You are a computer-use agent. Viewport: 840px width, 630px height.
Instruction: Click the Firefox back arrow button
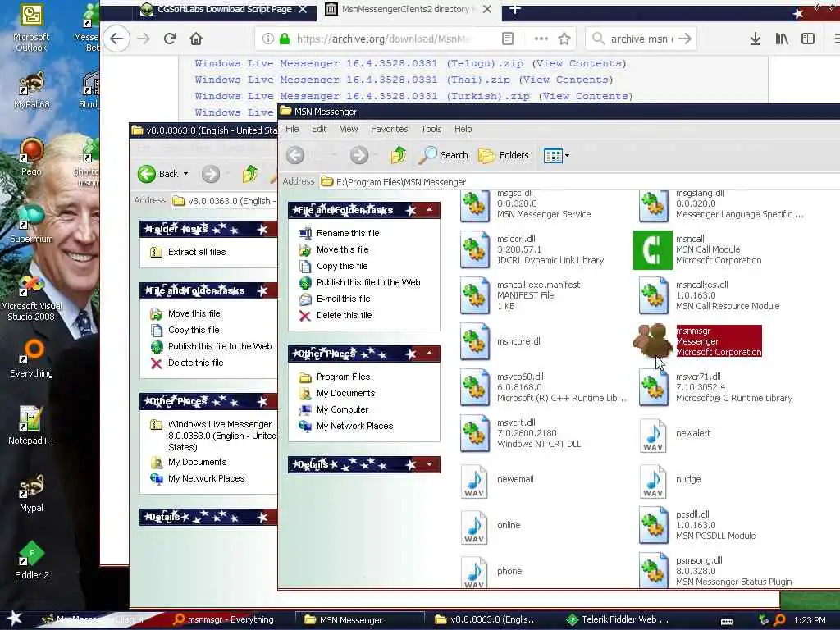coord(116,39)
